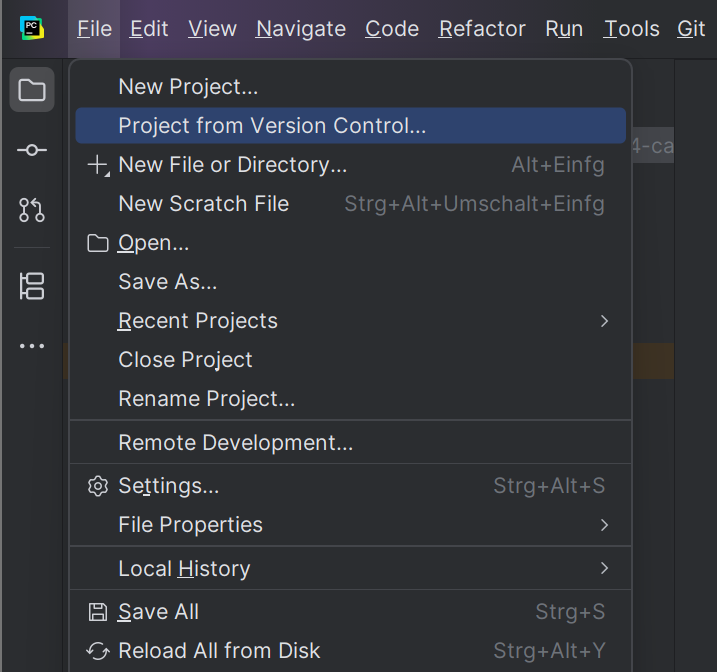Image resolution: width=717 pixels, height=672 pixels.
Task: Open the Refactor menu in the menu bar
Action: click(482, 29)
